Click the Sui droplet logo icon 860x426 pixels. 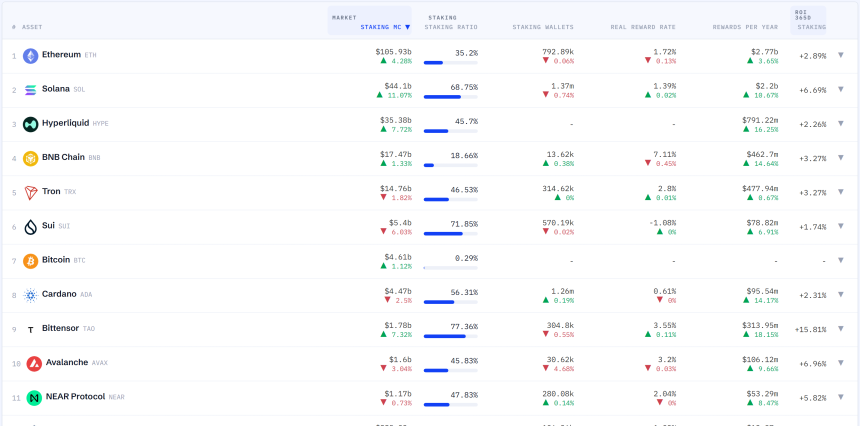pos(30,227)
